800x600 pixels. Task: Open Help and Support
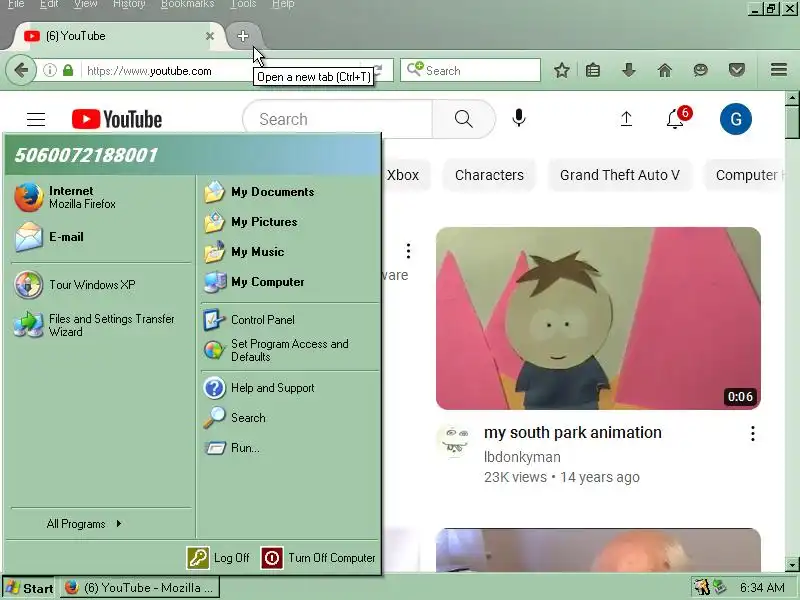290,388
